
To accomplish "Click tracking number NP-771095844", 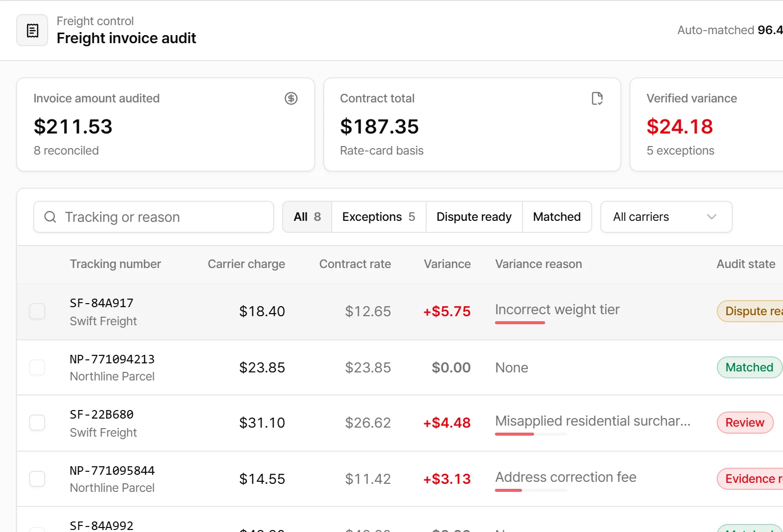I will [112, 471].
